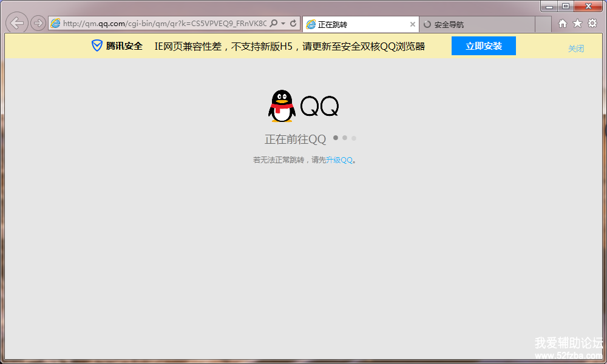This screenshot has height=364, width=607.
Task: Restore down the browser window
Action: click(x=566, y=6)
